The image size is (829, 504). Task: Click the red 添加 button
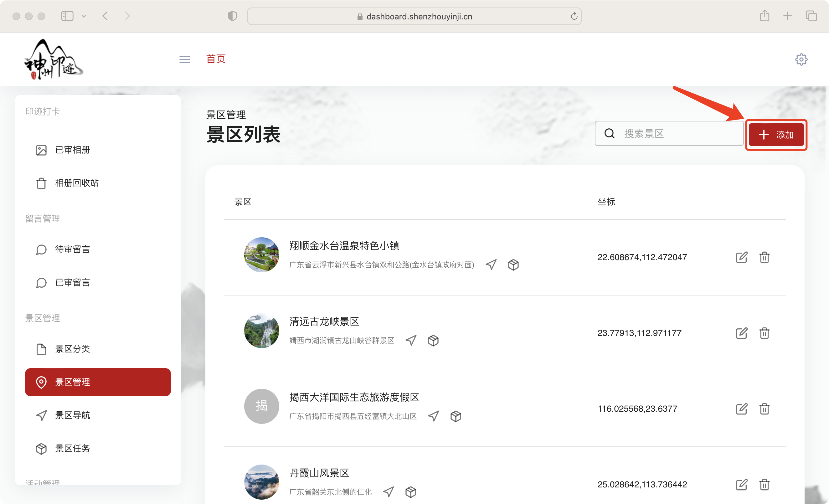pyautogui.click(x=776, y=135)
